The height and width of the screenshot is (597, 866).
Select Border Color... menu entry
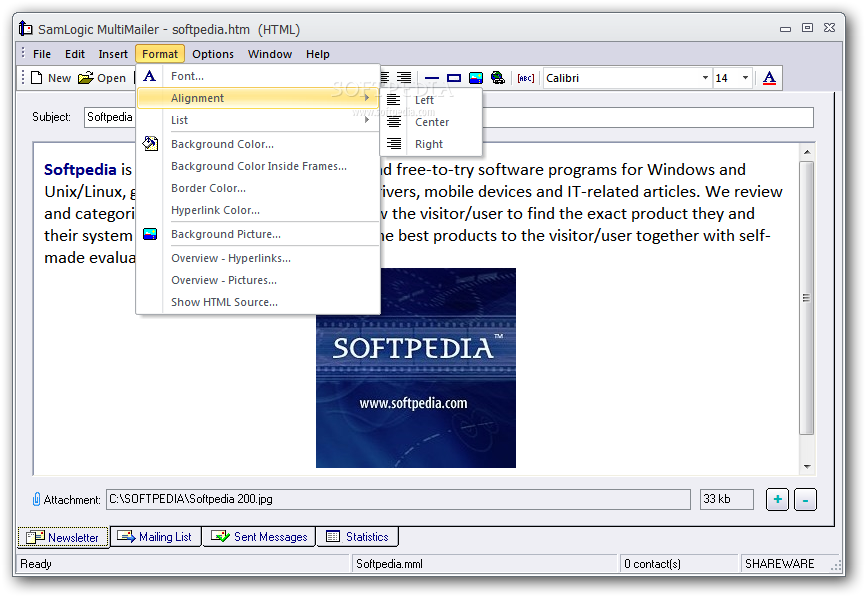pos(258,188)
